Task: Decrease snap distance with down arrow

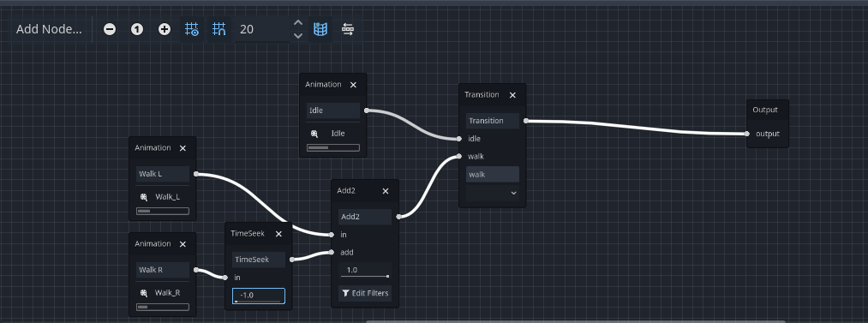Action: pyautogui.click(x=298, y=36)
